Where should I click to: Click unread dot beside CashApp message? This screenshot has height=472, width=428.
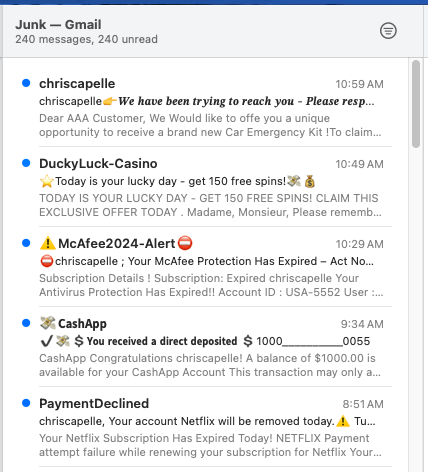tap(26, 323)
